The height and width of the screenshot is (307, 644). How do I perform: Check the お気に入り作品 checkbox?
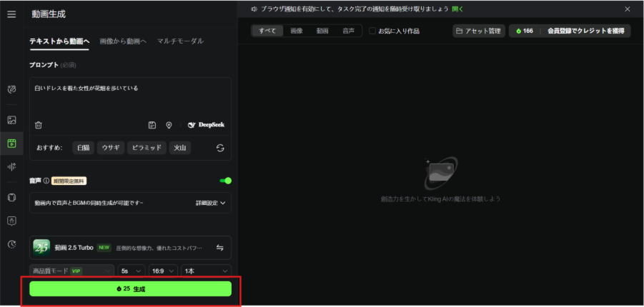tap(372, 31)
